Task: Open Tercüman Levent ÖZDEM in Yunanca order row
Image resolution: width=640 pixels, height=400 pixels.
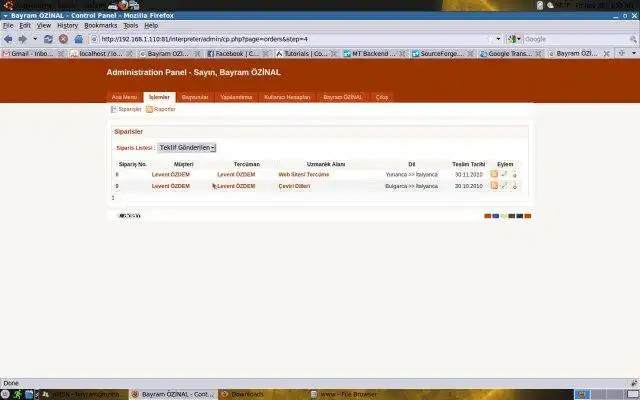Action: tap(236, 175)
